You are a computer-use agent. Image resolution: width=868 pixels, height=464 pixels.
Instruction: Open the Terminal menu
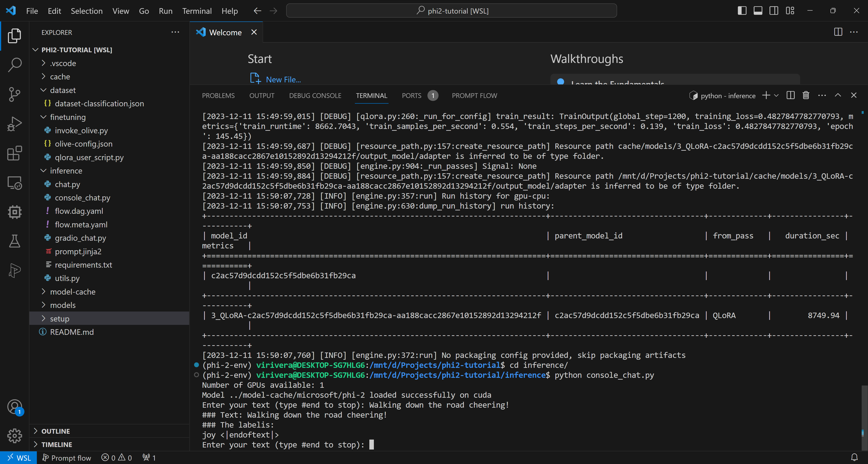point(197,11)
